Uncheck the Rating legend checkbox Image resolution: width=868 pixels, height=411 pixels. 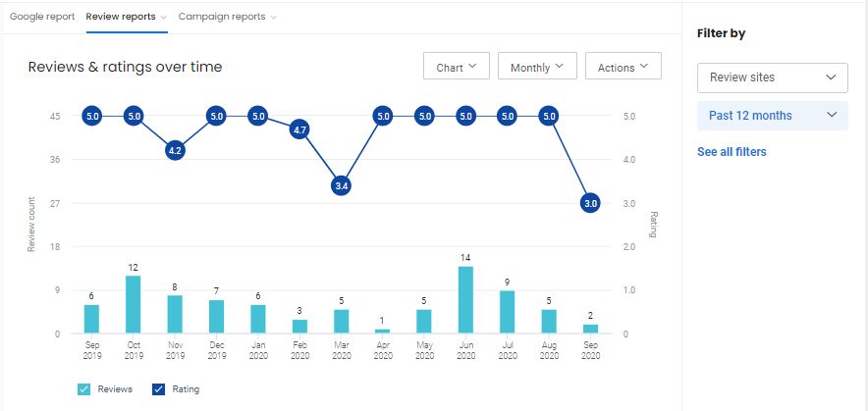click(159, 389)
